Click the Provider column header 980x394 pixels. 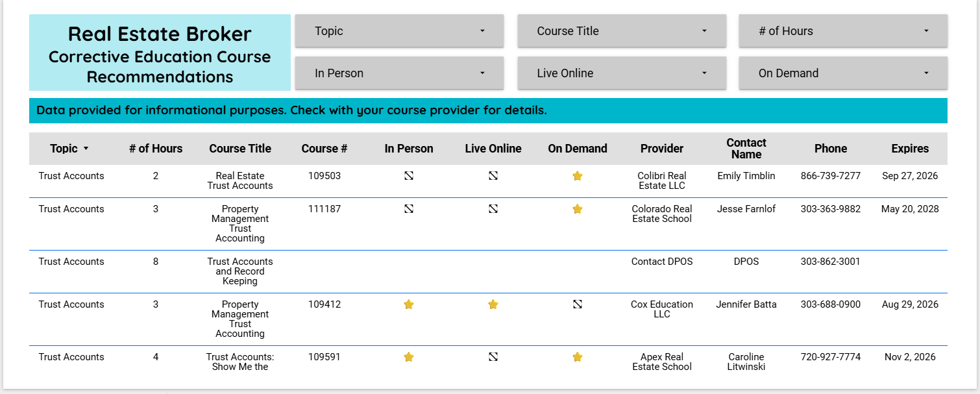[662, 149]
